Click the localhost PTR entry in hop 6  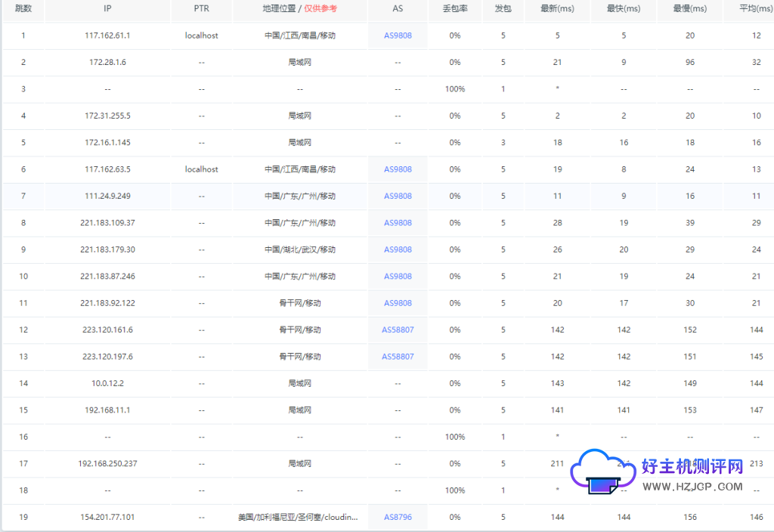pyautogui.click(x=201, y=169)
